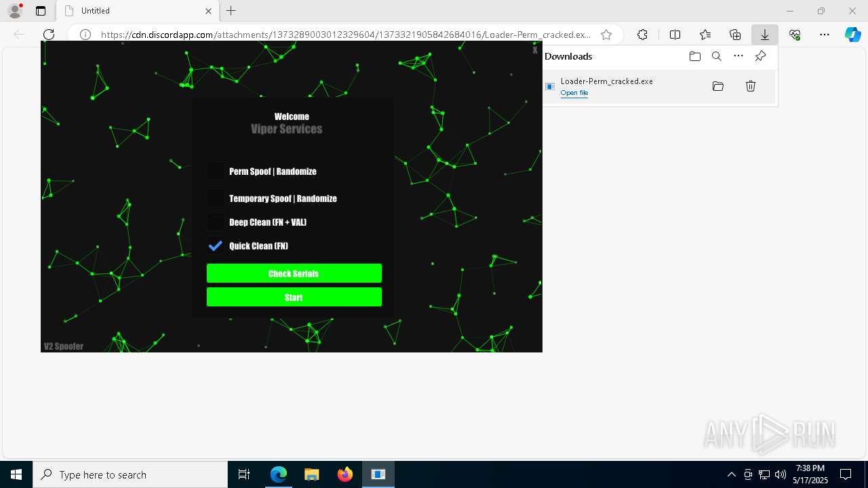The width and height of the screenshot is (868, 488).
Task: Open the notification center icon
Action: coord(846,474)
